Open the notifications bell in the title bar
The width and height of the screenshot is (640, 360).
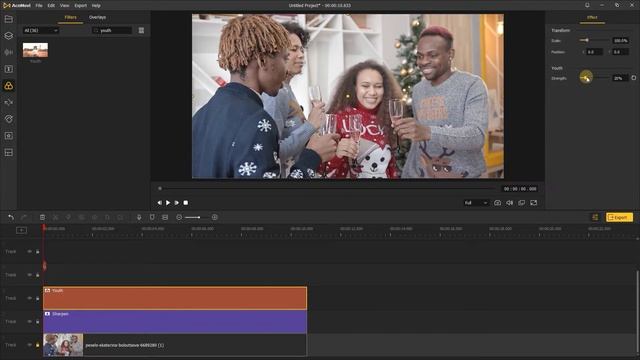click(x=587, y=5)
